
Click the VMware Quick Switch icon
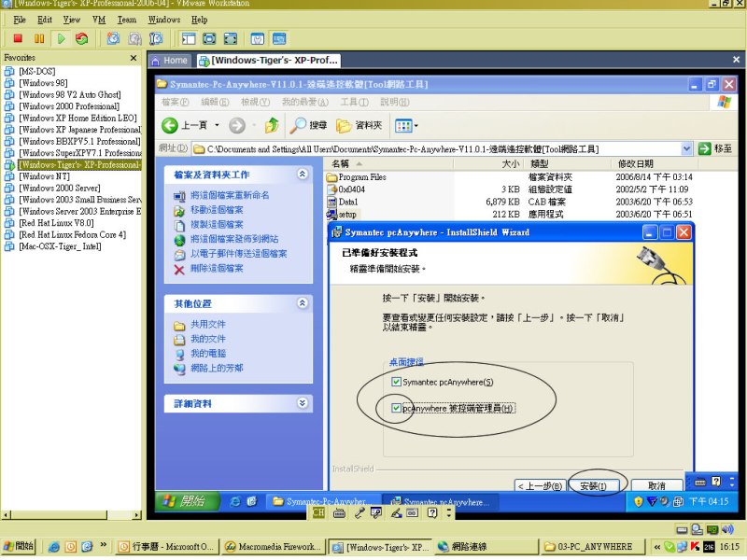(x=231, y=38)
